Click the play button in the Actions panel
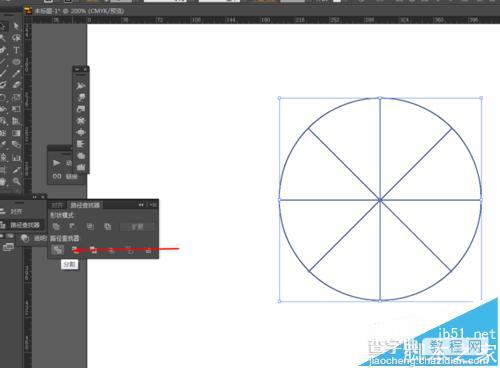Screen dimensions: 500x368 click(57, 163)
